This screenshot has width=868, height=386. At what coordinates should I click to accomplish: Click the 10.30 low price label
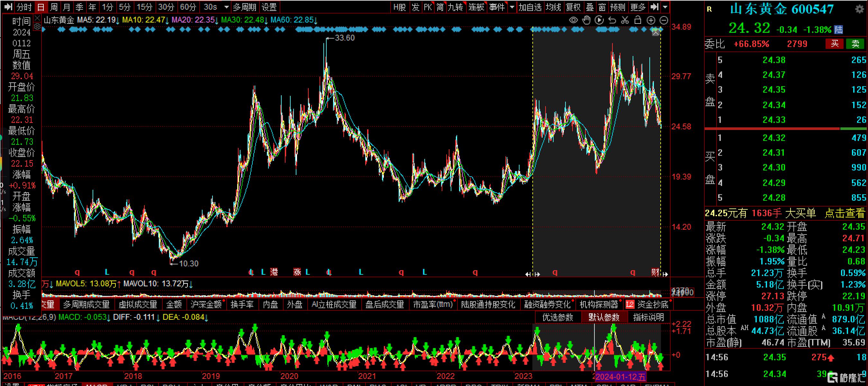189,264
